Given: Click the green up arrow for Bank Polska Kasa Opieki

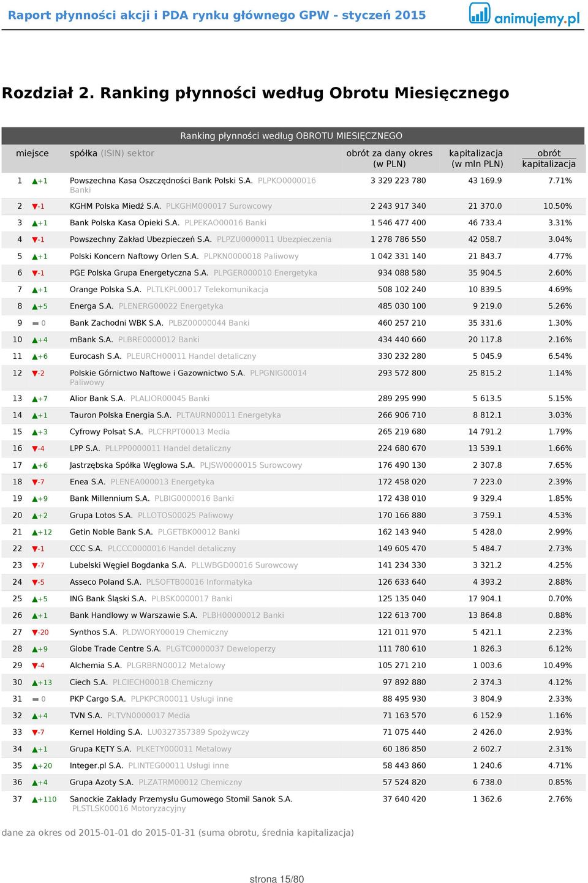Looking at the screenshot, I should coord(35,224).
